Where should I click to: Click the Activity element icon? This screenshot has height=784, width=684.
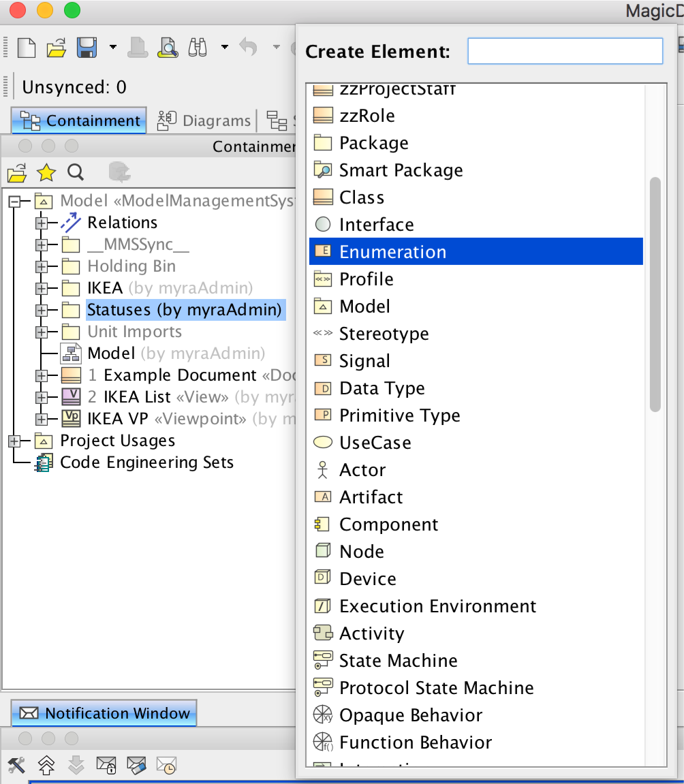(322, 633)
